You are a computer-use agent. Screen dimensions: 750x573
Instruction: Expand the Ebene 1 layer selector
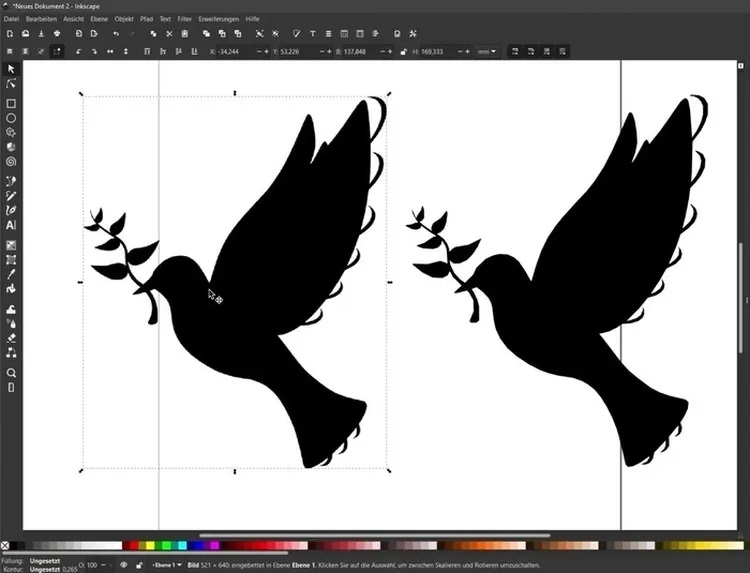(160, 565)
